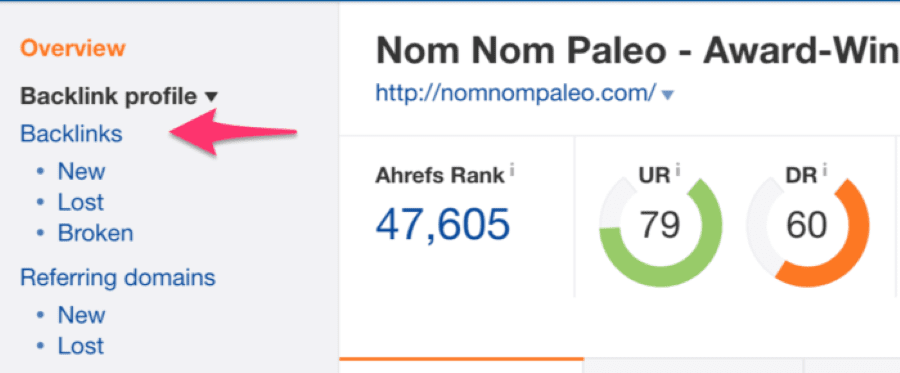Viewport: 900px width, 373px height.
Task: Open the Overview section
Action: coord(72,48)
